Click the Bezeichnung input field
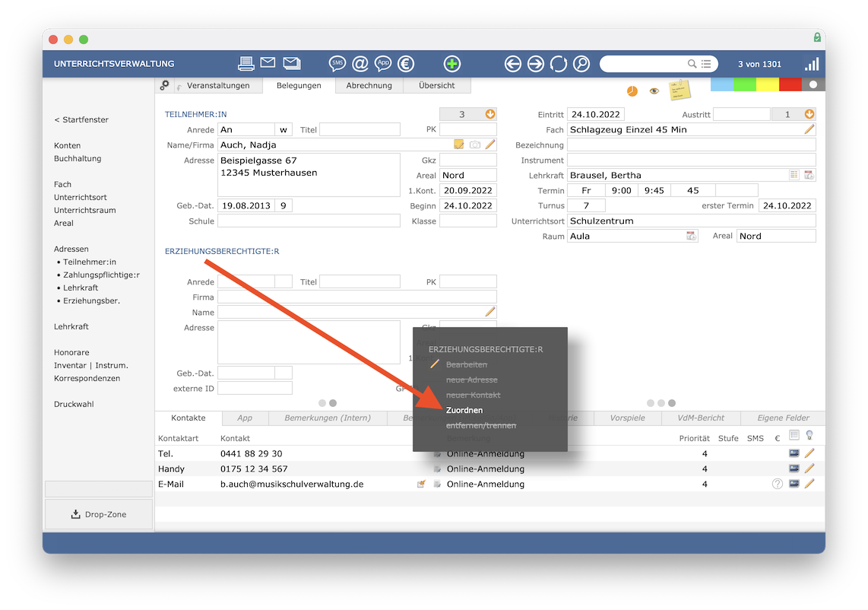868x610 pixels. [692, 145]
